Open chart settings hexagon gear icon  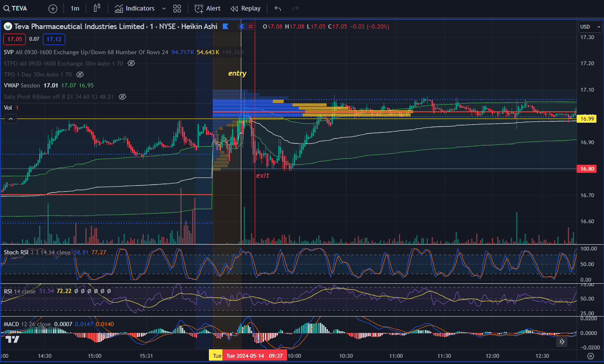(x=591, y=356)
